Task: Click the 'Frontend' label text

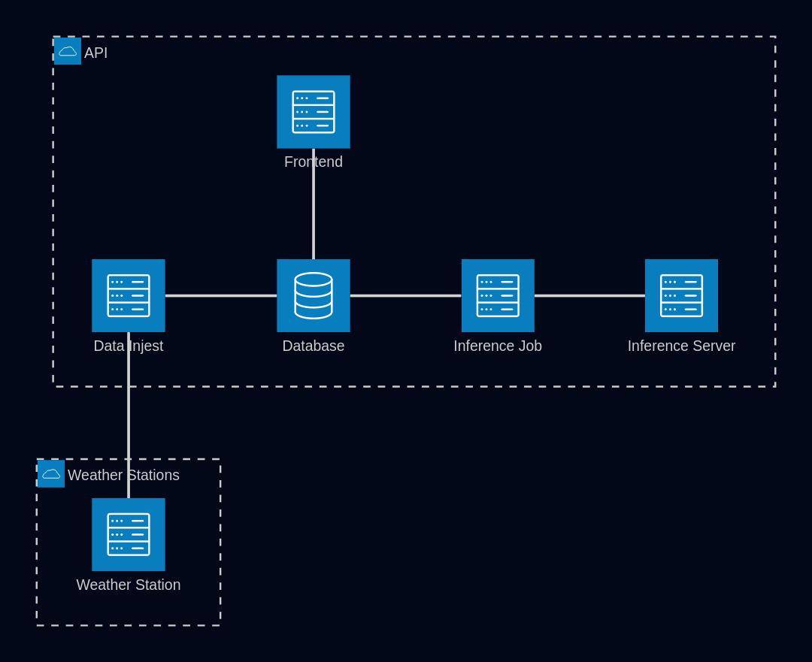Action: [314, 162]
